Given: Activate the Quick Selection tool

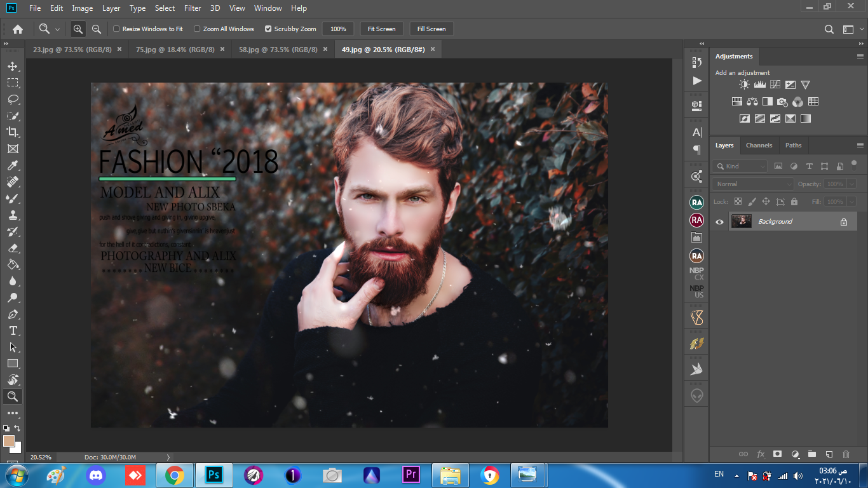Looking at the screenshot, I should pos(13,116).
